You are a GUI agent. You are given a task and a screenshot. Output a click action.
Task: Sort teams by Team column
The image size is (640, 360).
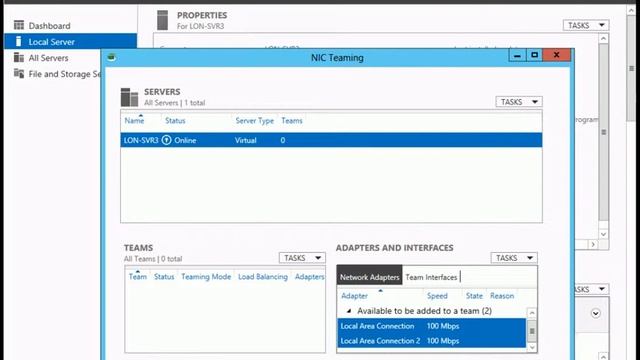click(138, 277)
